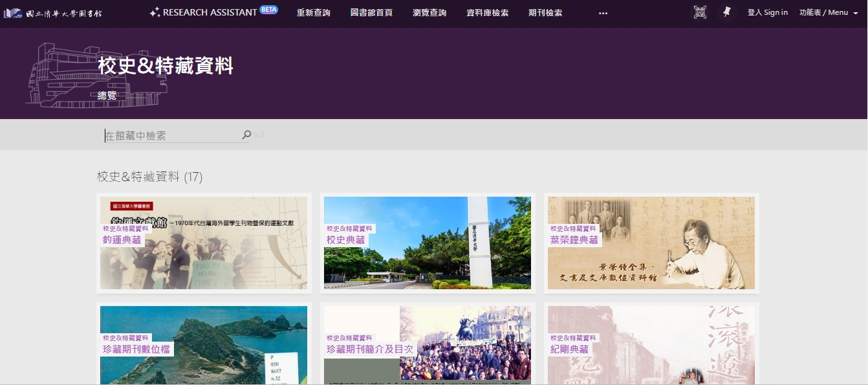This screenshot has height=385, width=868.
Task: Select the magnifying glass search icon
Action: tap(246, 135)
